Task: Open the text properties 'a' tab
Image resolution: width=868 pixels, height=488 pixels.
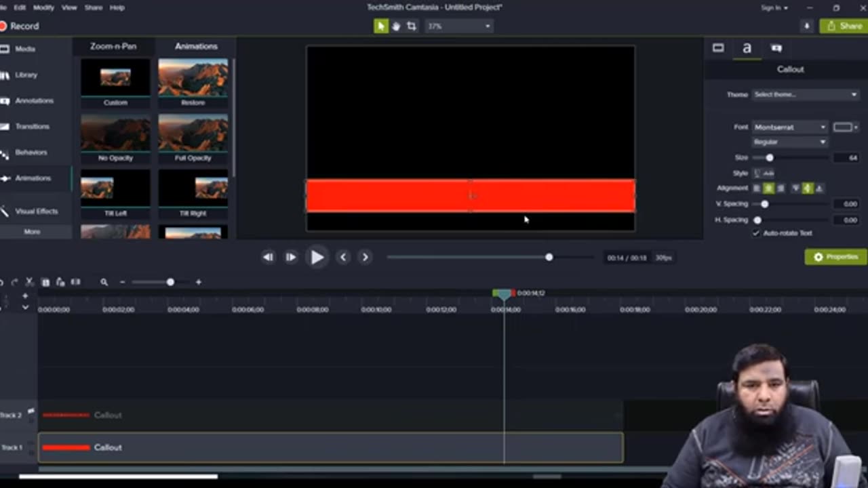Action: click(747, 48)
